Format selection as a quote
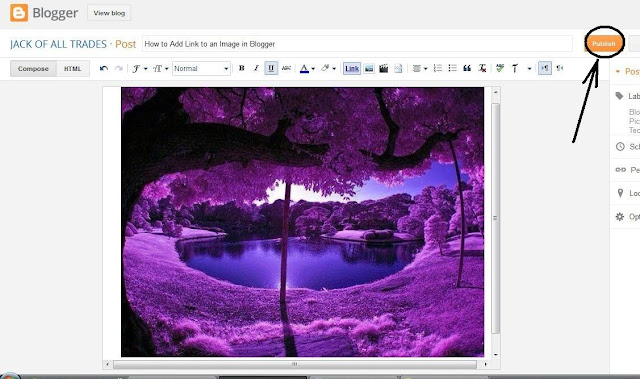640x379 pixels. (467, 68)
